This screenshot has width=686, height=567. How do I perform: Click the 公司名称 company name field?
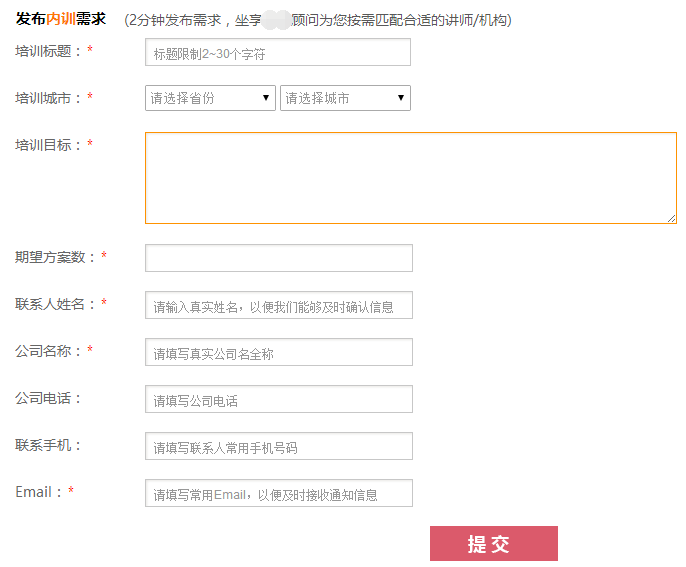click(x=278, y=353)
